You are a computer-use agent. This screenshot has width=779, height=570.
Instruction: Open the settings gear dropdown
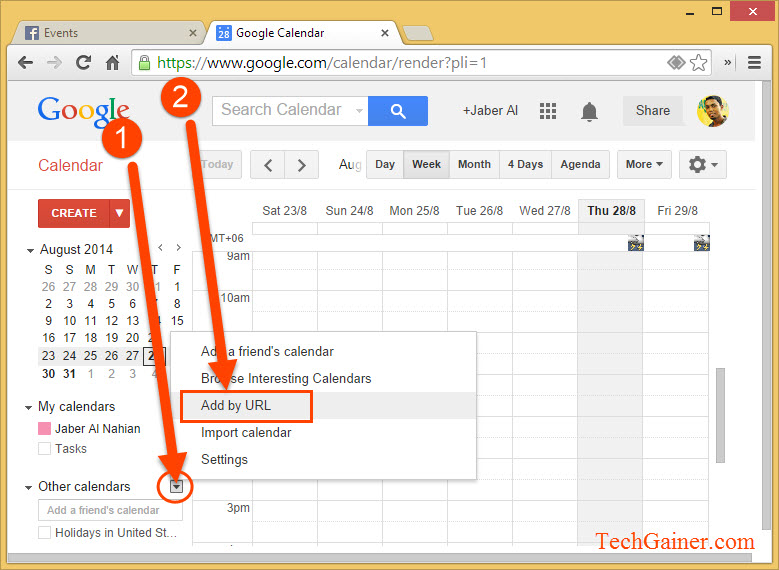702,164
